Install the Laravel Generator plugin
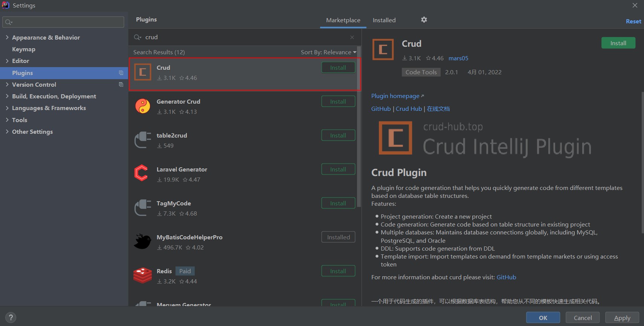Viewport: 644px width, 326px height. point(338,169)
